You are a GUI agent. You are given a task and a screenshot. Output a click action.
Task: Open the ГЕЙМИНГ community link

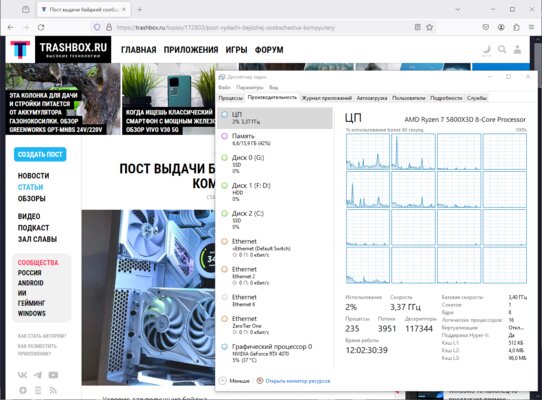(31, 303)
